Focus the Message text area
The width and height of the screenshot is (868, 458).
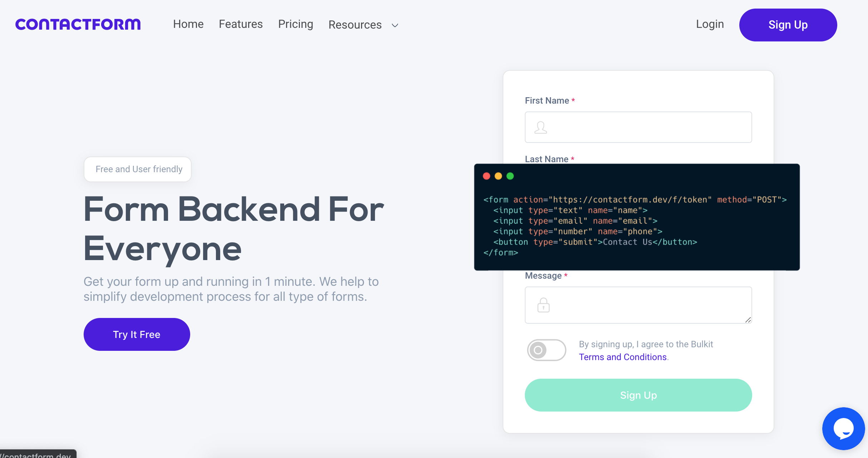(638, 305)
